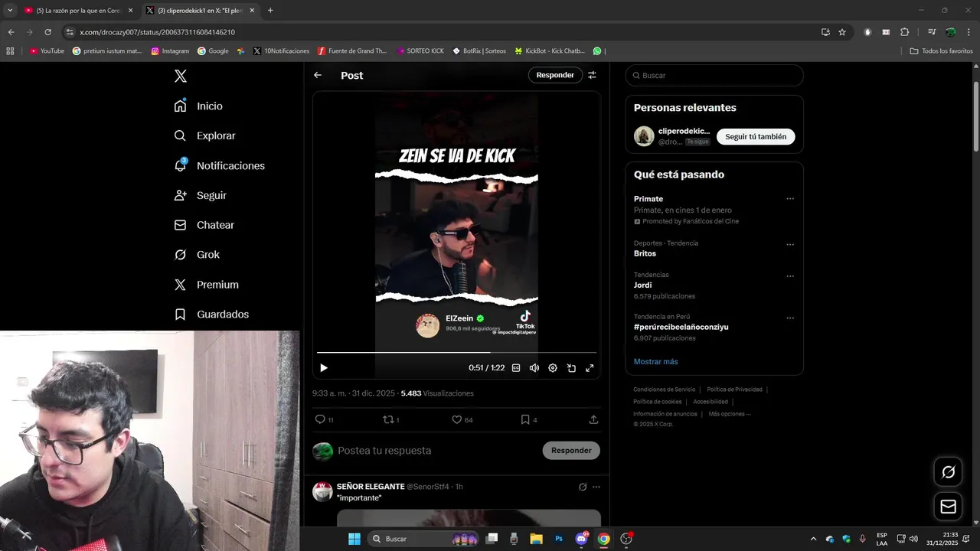
Task: Open the Chrome three-dot menu
Action: pos(969,32)
